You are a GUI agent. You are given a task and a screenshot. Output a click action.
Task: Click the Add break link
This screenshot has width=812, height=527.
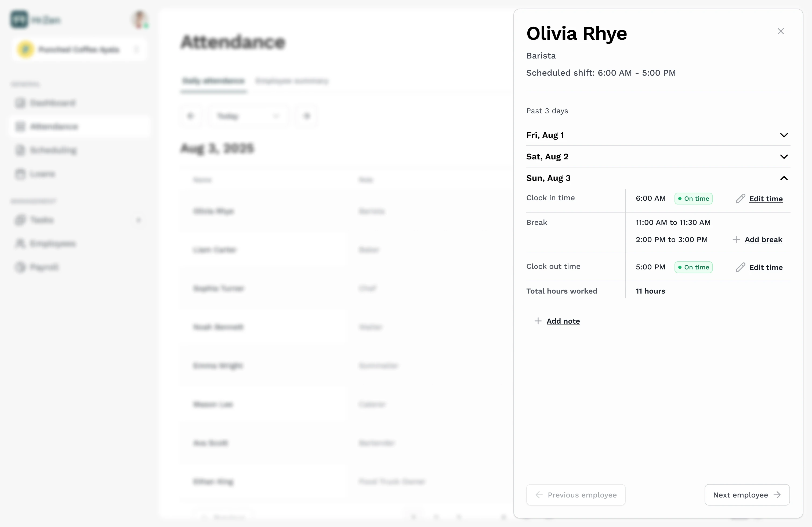(763, 240)
